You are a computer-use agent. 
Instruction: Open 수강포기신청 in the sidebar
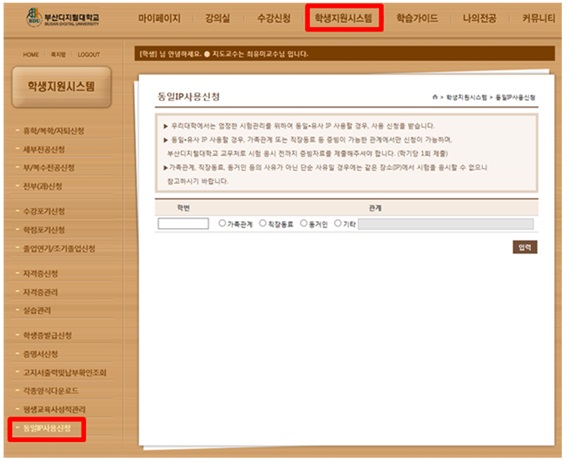click(44, 211)
